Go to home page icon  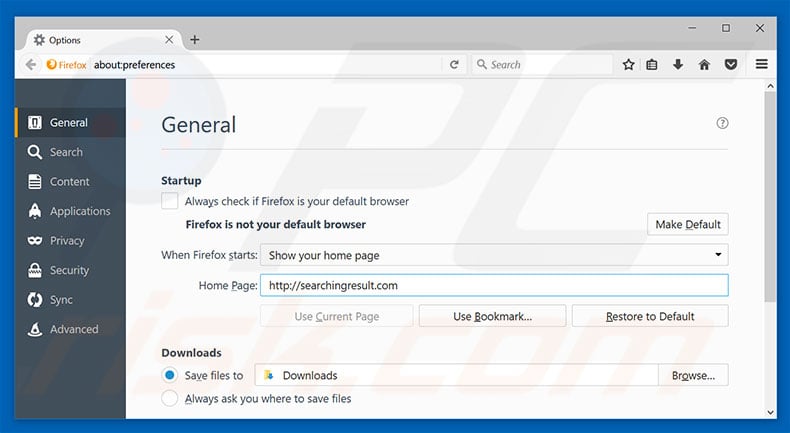[x=704, y=65]
